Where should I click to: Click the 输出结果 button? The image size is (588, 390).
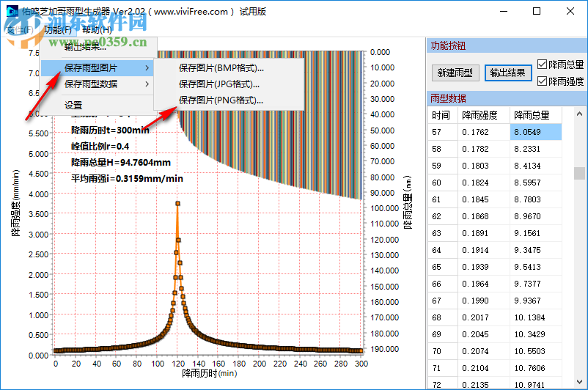click(508, 73)
